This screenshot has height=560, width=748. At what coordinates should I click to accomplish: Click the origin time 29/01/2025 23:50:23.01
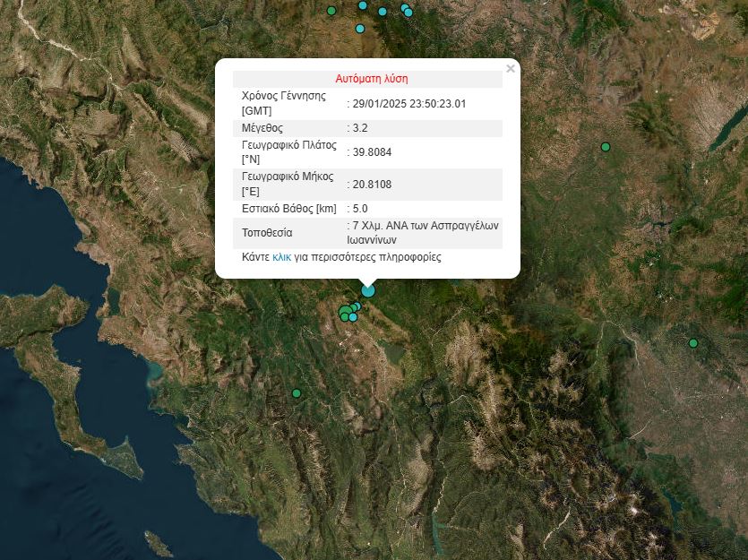(408, 104)
